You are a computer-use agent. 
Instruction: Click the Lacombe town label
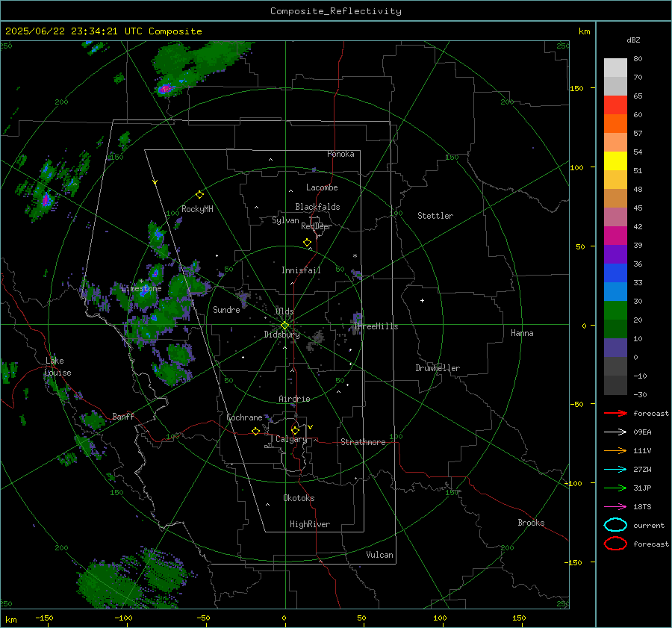322,187
